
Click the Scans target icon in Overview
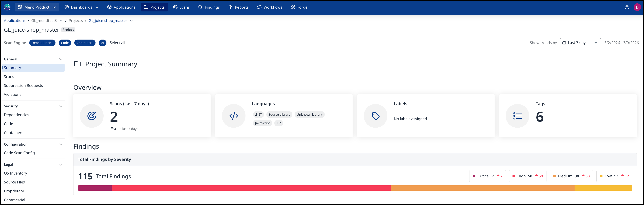(x=92, y=116)
